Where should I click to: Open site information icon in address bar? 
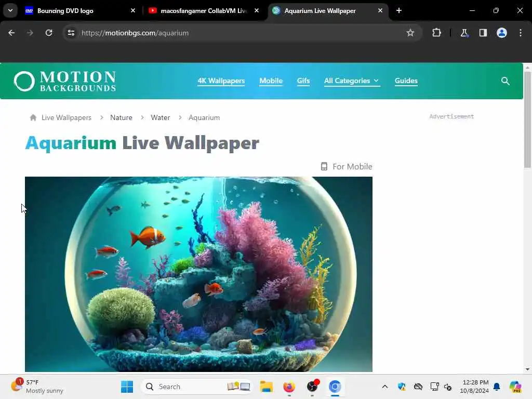tap(71, 33)
